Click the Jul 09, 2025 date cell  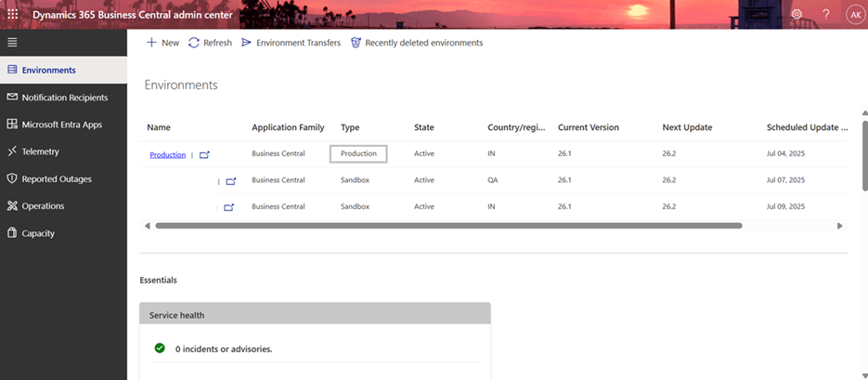pos(785,206)
